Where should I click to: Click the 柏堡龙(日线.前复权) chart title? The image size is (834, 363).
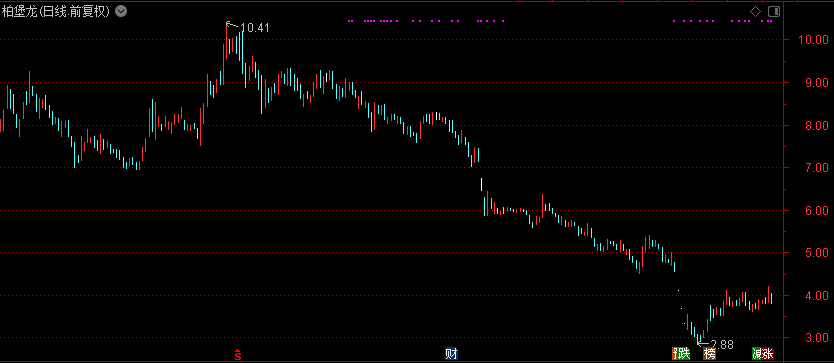pyautogui.click(x=56, y=11)
